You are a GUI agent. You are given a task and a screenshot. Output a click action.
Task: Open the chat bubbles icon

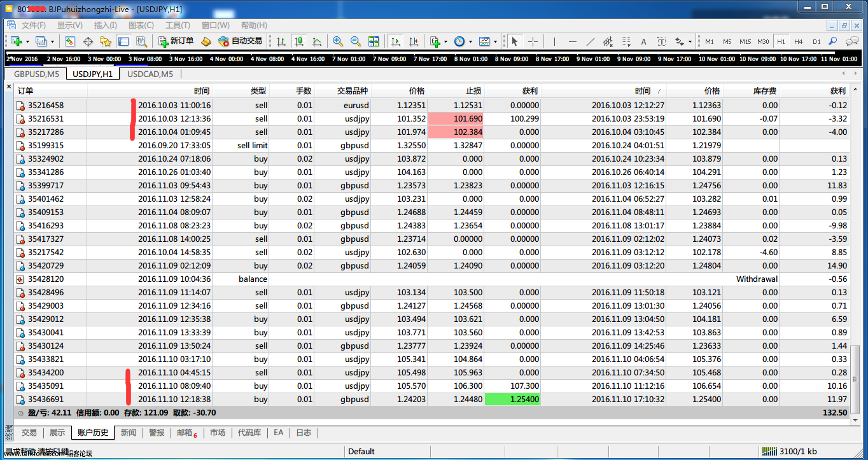point(852,41)
